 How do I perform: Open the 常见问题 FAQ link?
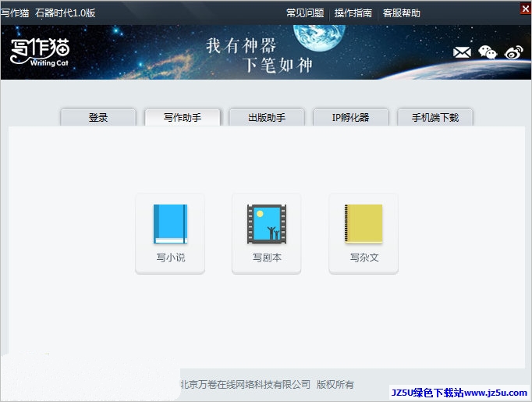coord(305,13)
